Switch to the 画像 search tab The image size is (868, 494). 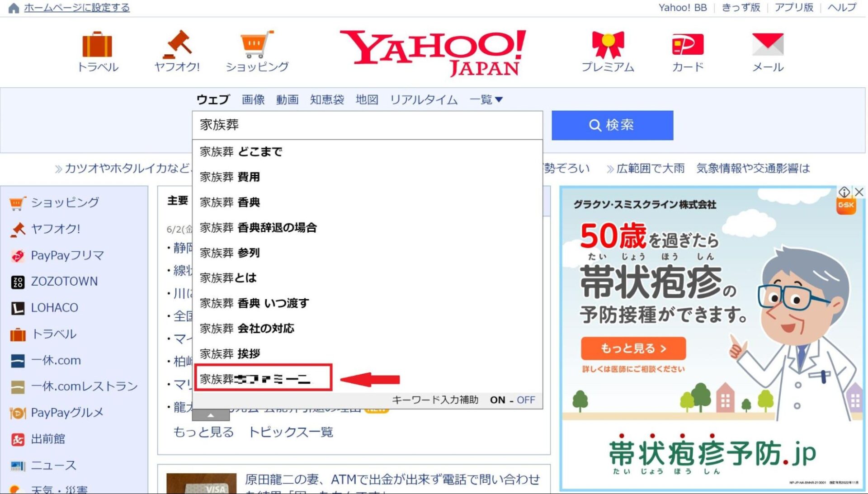coord(253,99)
